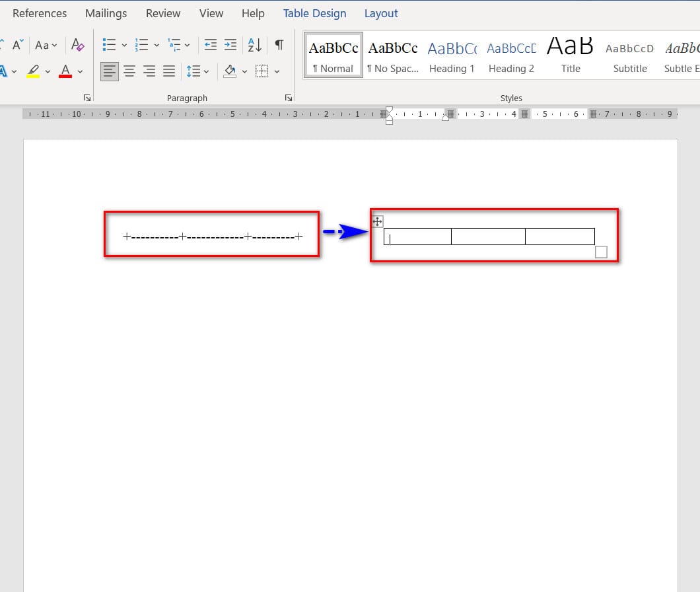Open the Table Design tab
This screenshot has width=700, height=592.
[314, 13]
